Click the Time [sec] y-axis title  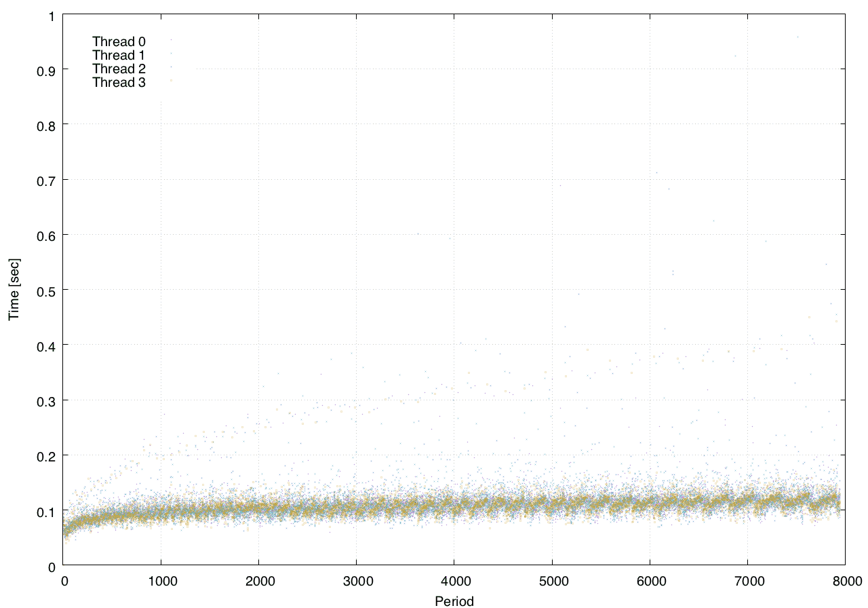14,289
